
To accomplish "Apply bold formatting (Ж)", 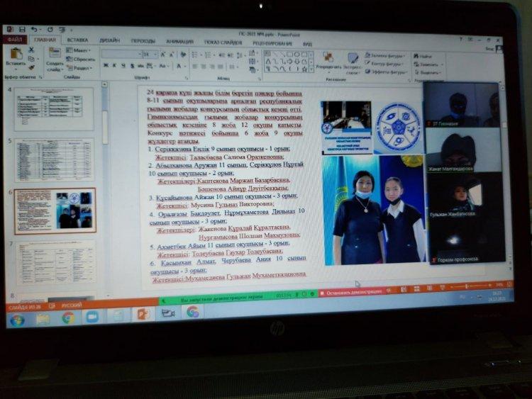I will pyautogui.click(x=106, y=65).
